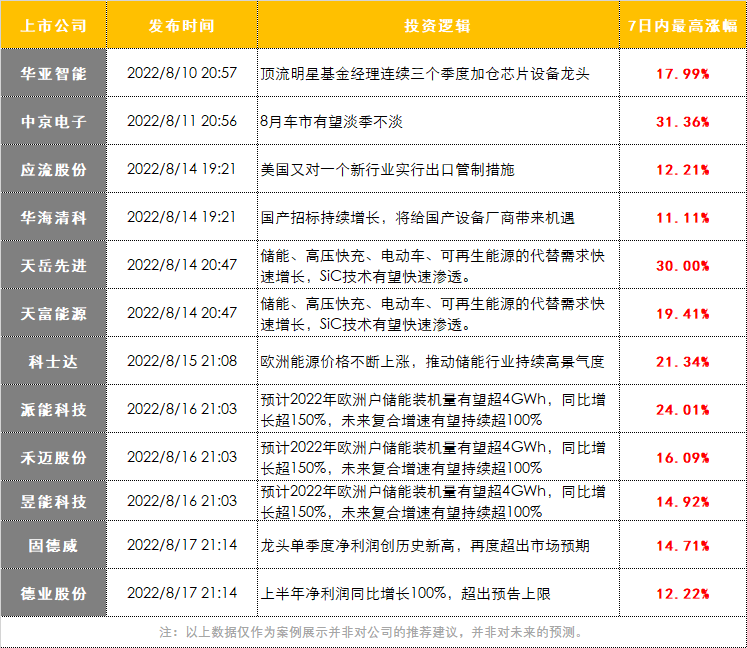This screenshot has width=747, height=648.
Task: Click 天富能源's date 2022/8/14 20:47
Action: coord(182,313)
